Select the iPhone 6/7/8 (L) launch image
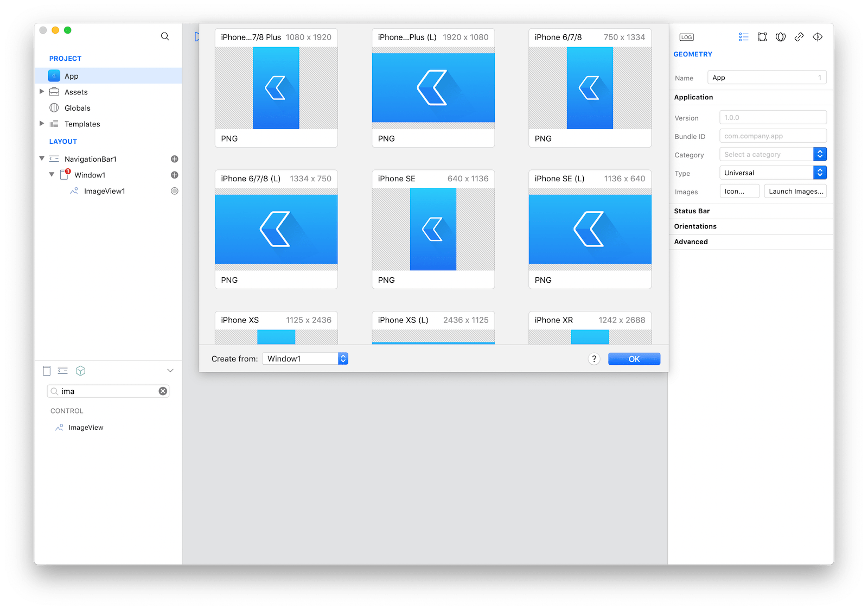868x610 pixels. coord(276,229)
